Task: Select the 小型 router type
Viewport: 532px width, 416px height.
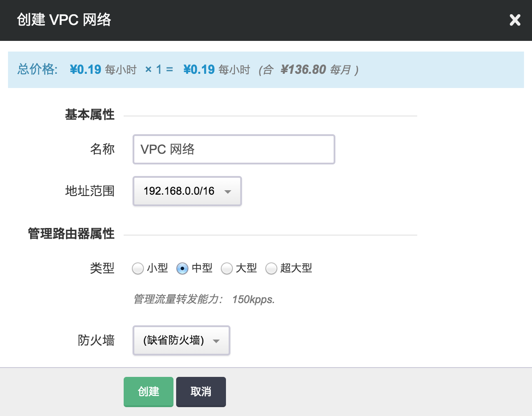Action: pyautogui.click(x=138, y=268)
